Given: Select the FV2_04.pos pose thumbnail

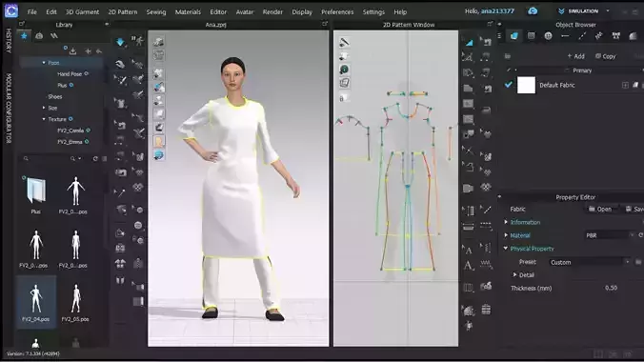Looking at the screenshot, I should pos(36,302).
